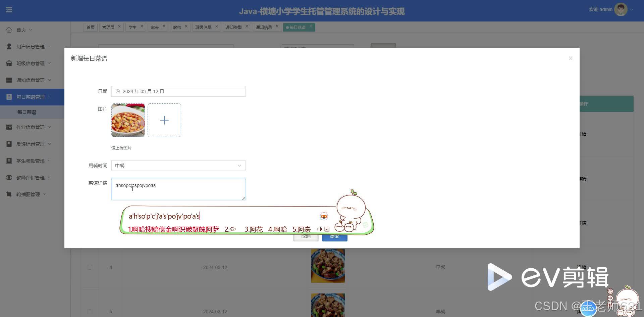Click the 班级信息管理 briefcase icon
This screenshot has width=644, height=317.
click(x=9, y=63)
